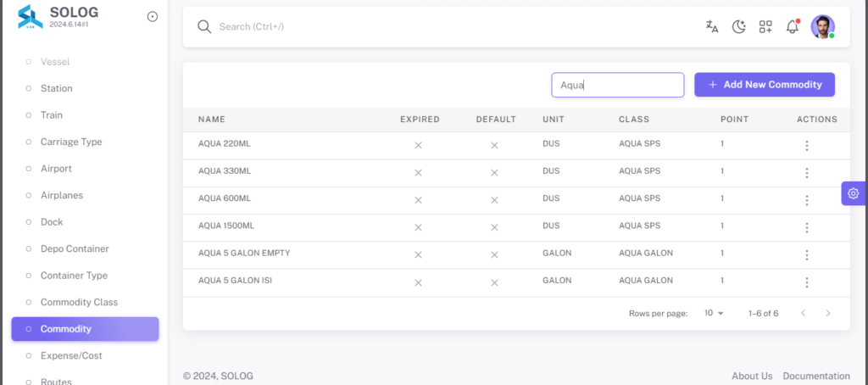
Task: Open actions menu for AQUA 220ML
Action: [807, 146]
